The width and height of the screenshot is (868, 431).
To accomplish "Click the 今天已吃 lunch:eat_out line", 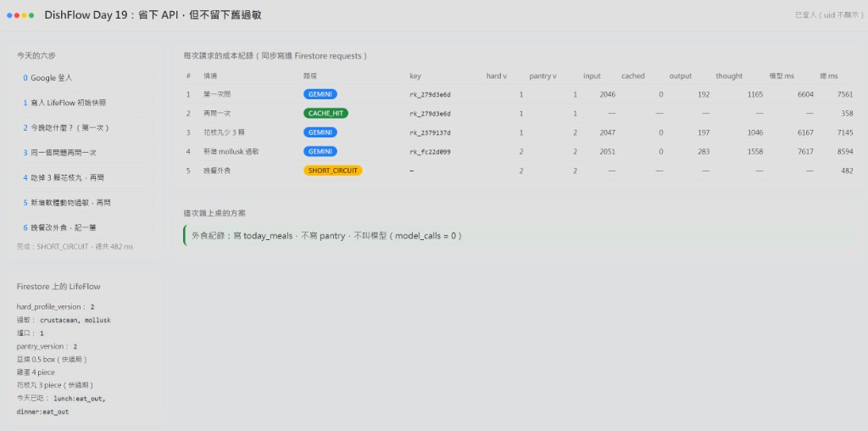I will (61, 405).
